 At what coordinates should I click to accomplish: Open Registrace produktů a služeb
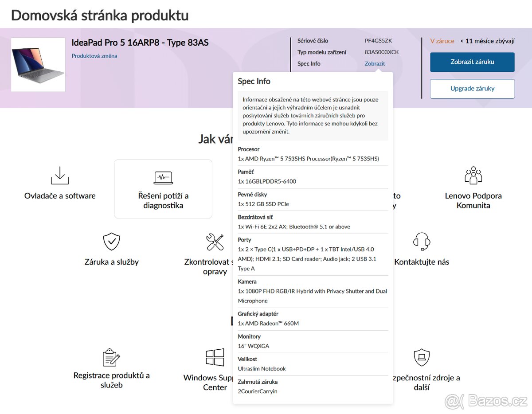click(x=111, y=380)
